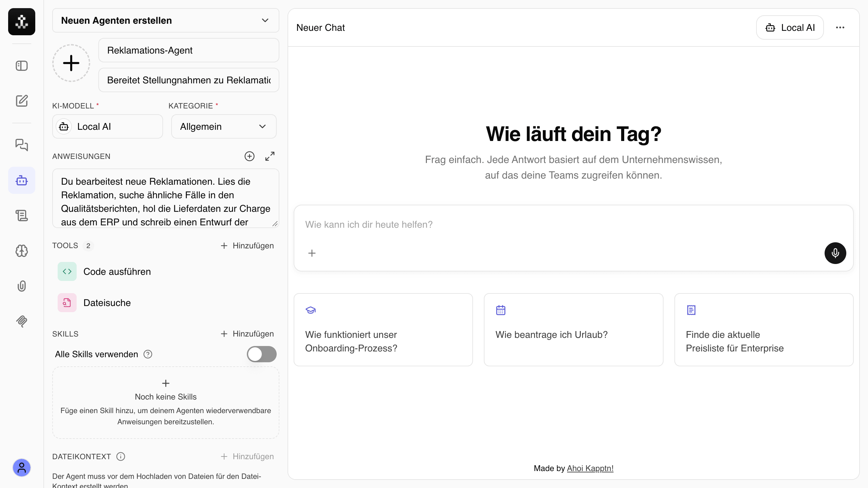Start a new chat via the pencil icon

point(22,101)
